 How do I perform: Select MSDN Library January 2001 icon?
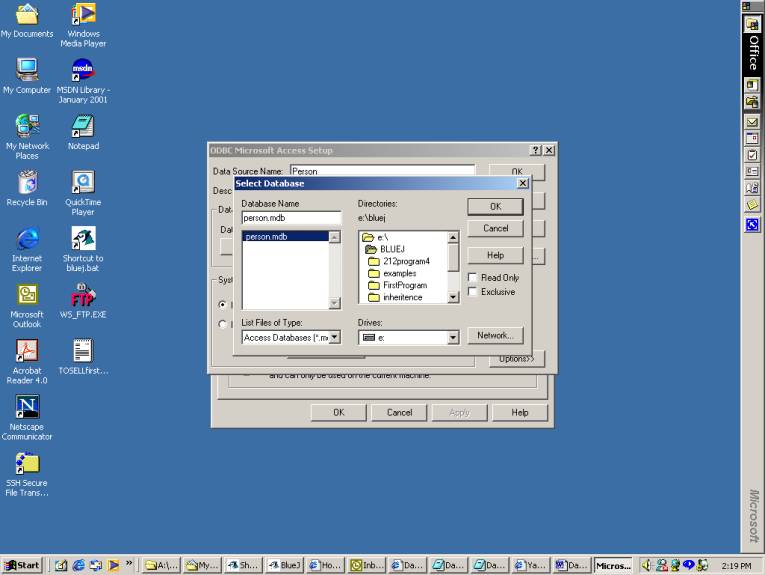[83, 81]
